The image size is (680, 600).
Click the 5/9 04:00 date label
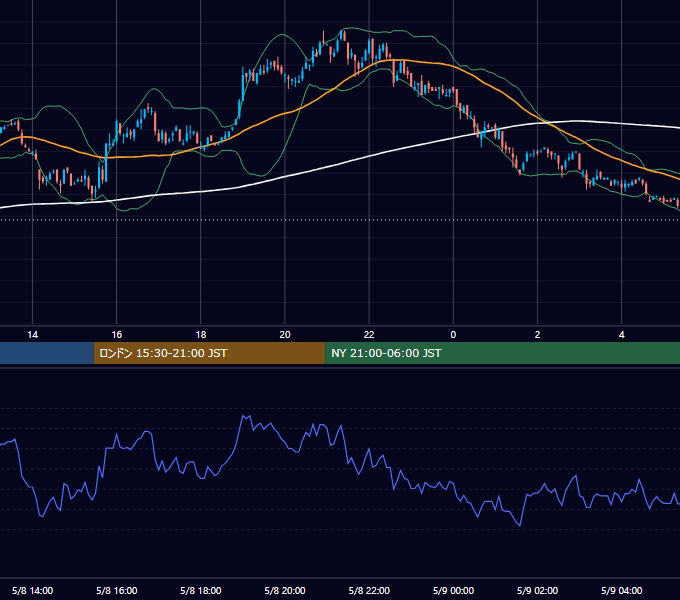coord(621,591)
